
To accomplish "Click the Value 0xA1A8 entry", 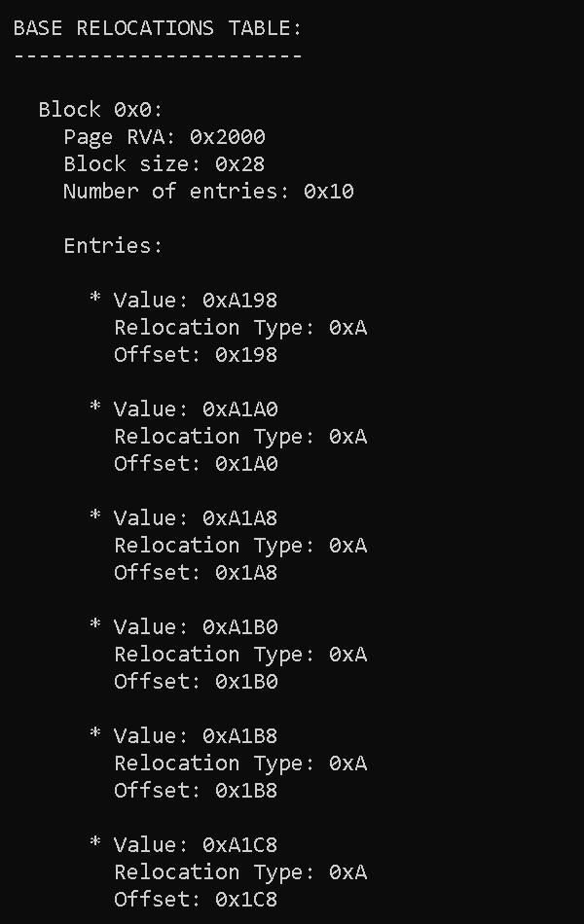I will coord(196,518).
